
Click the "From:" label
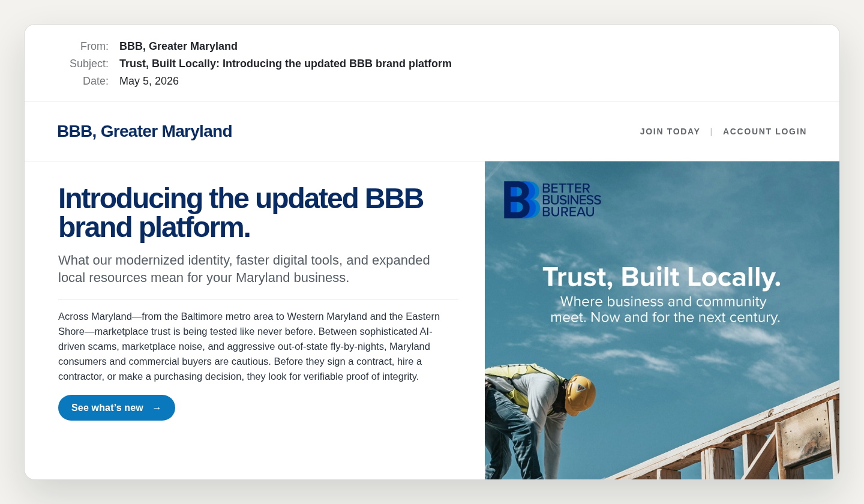point(94,46)
